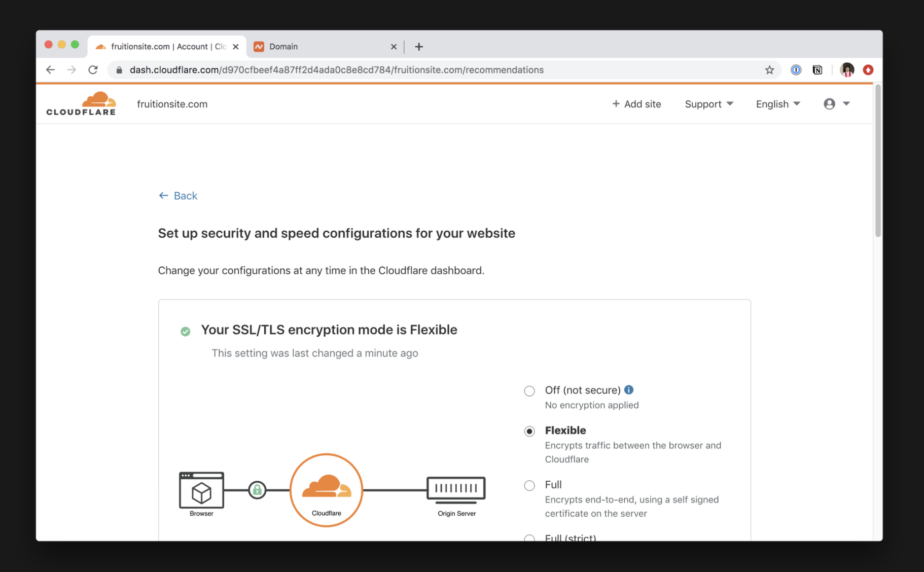The width and height of the screenshot is (924, 572).
Task: Open the Notion extension icon
Action: [818, 70]
